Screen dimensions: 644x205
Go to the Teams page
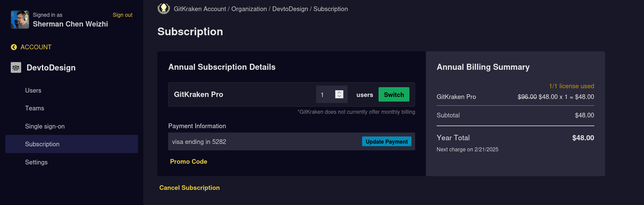click(x=35, y=108)
